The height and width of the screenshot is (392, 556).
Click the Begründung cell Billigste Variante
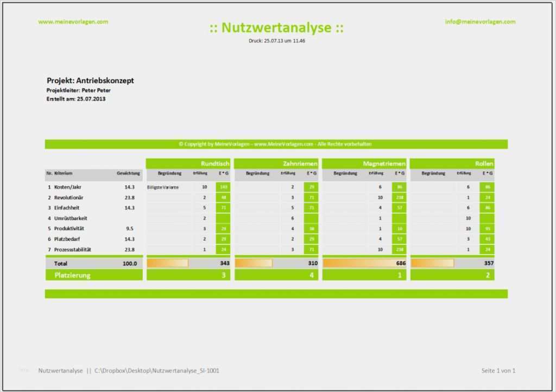162,186
